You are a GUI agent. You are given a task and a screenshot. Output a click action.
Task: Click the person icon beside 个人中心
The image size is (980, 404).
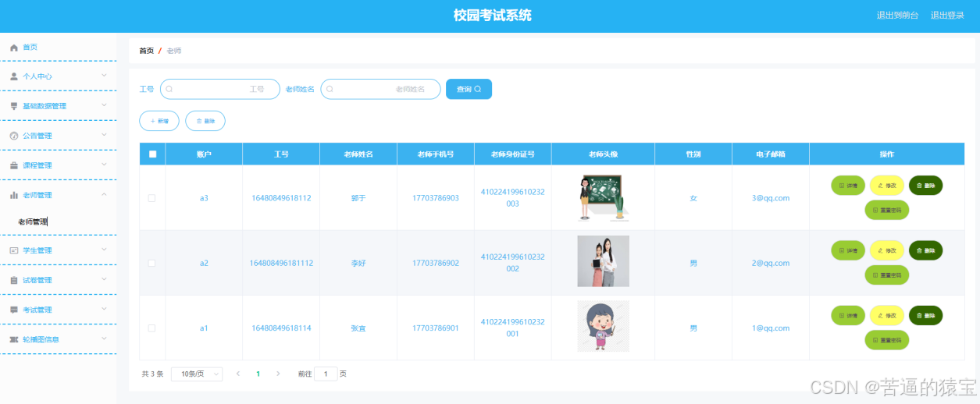pos(14,76)
